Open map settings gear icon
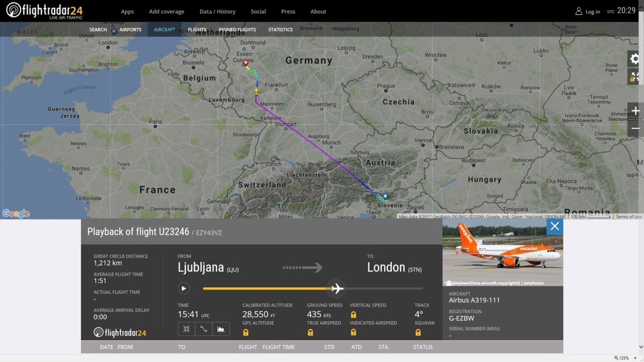644x362 pixels. 635,59
